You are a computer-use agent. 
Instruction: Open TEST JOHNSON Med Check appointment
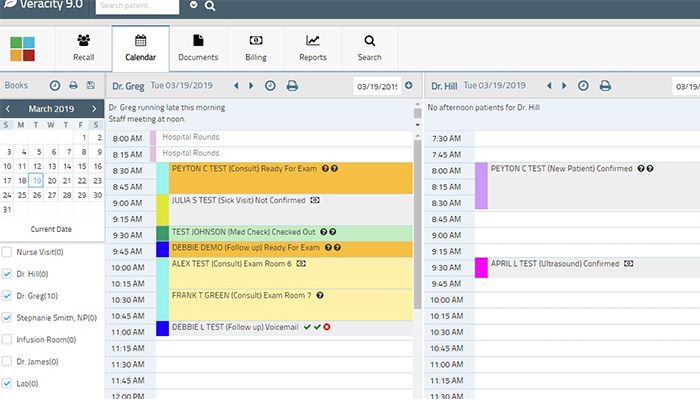[291, 233]
